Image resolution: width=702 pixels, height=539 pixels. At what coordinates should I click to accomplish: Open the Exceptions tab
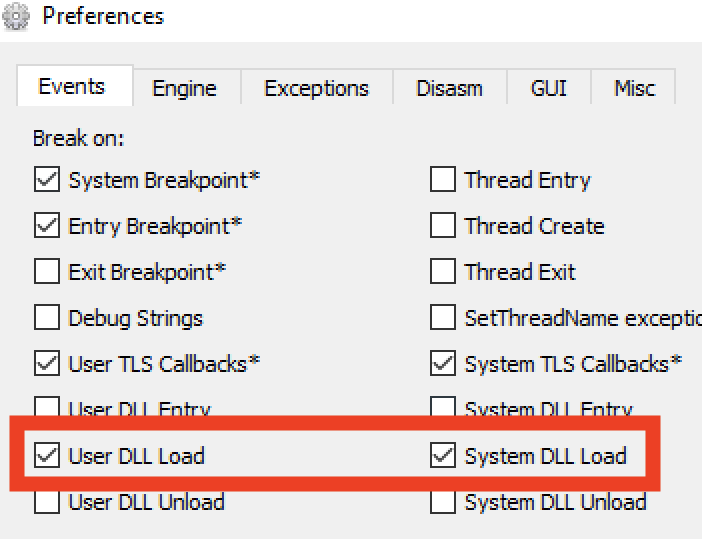(x=316, y=88)
